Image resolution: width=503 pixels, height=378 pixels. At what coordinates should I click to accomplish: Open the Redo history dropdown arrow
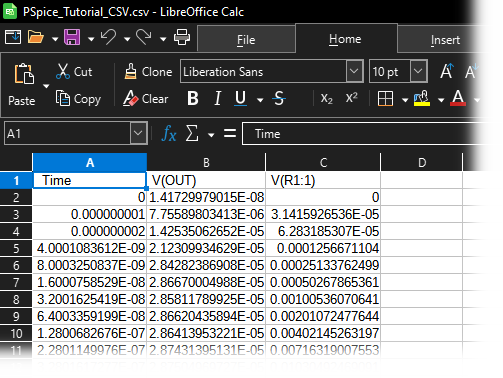point(163,39)
